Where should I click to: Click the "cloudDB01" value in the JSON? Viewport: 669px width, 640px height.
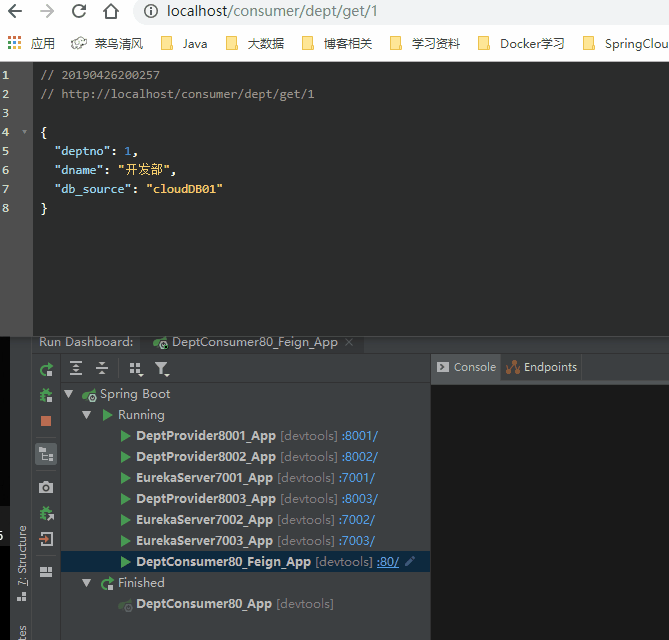[184, 189]
